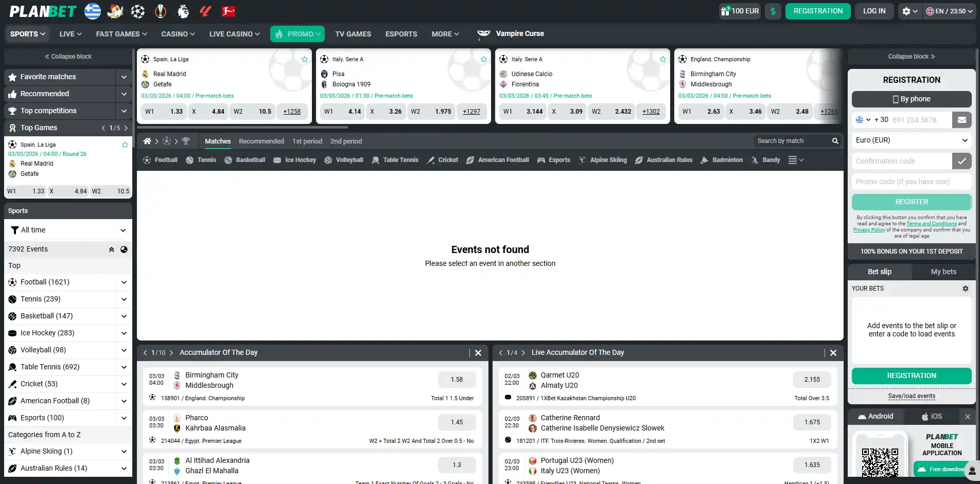Click LOG IN button
This screenshot has height=484, width=980.
tap(874, 11)
